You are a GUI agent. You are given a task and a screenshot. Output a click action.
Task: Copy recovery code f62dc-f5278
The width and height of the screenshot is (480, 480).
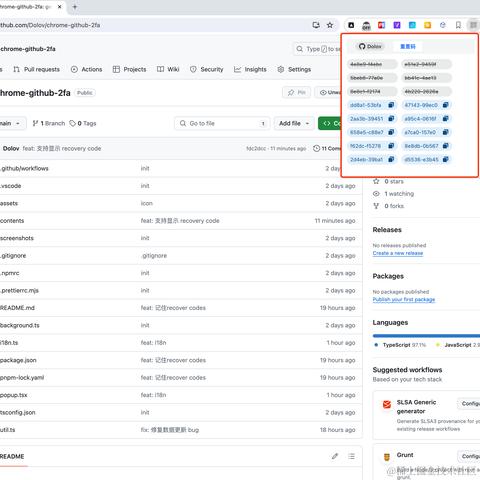[391, 146]
